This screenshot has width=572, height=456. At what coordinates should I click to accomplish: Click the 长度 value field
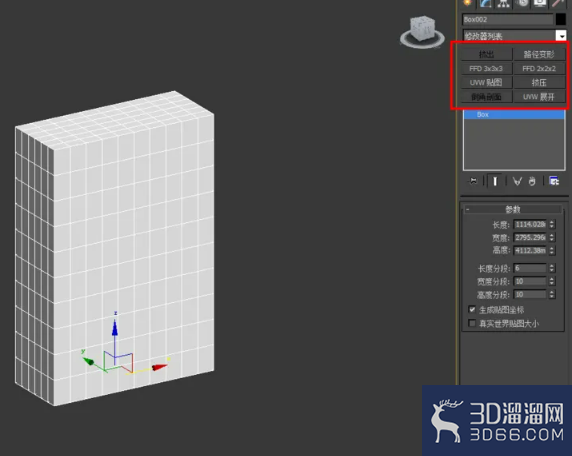pos(530,224)
